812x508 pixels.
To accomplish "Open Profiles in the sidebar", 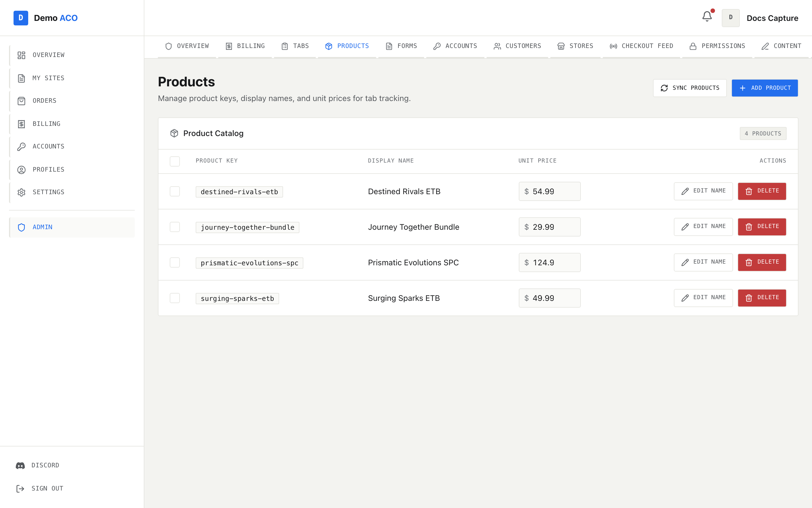I will coord(72,170).
